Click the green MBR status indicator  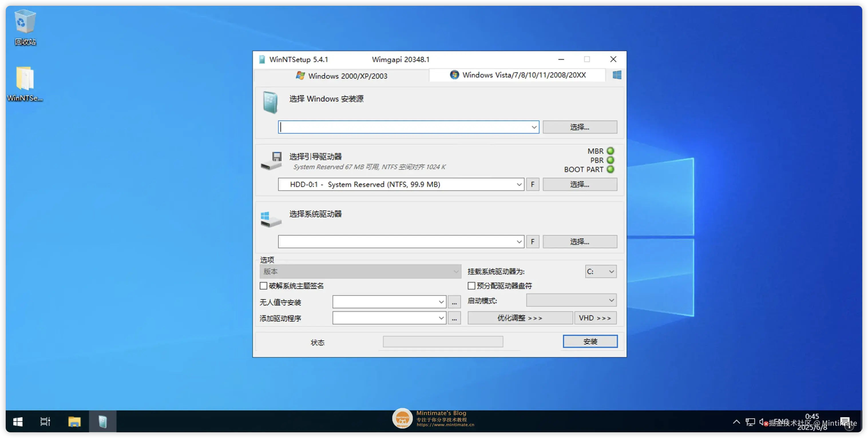(x=611, y=151)
